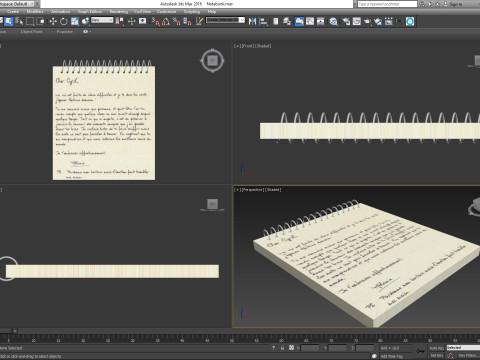Image resolution: width=480 pixels, height=360 pixels.
Task: Toggle the Layer Explorer
Action: [287, 22]
